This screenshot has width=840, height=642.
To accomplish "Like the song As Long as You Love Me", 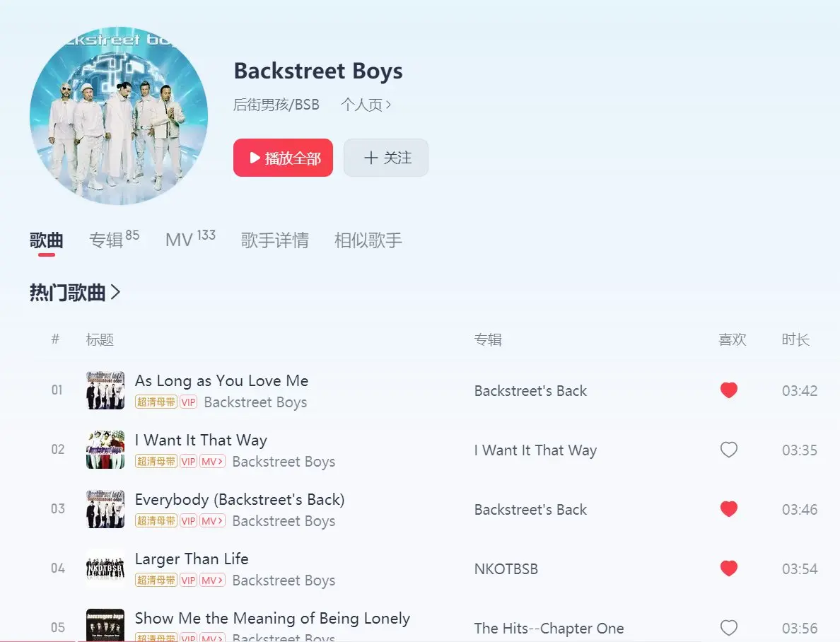I will tap(728, 390).
